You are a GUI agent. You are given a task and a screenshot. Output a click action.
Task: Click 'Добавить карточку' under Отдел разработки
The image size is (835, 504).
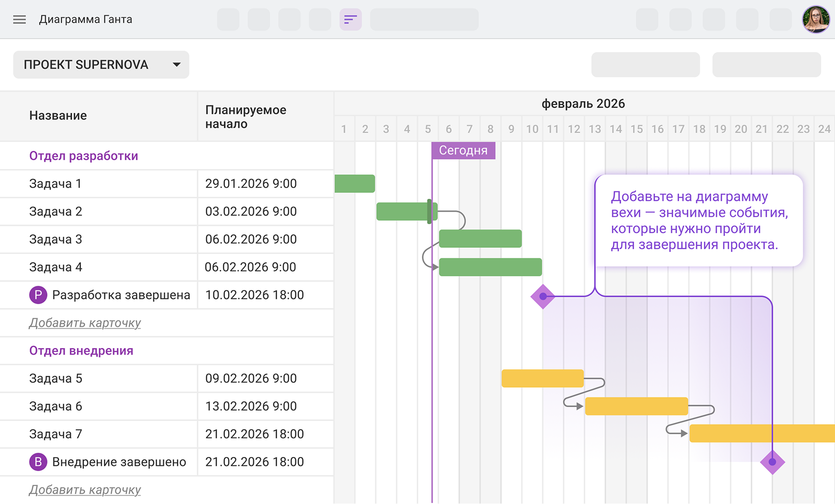(x=85, y=323)
